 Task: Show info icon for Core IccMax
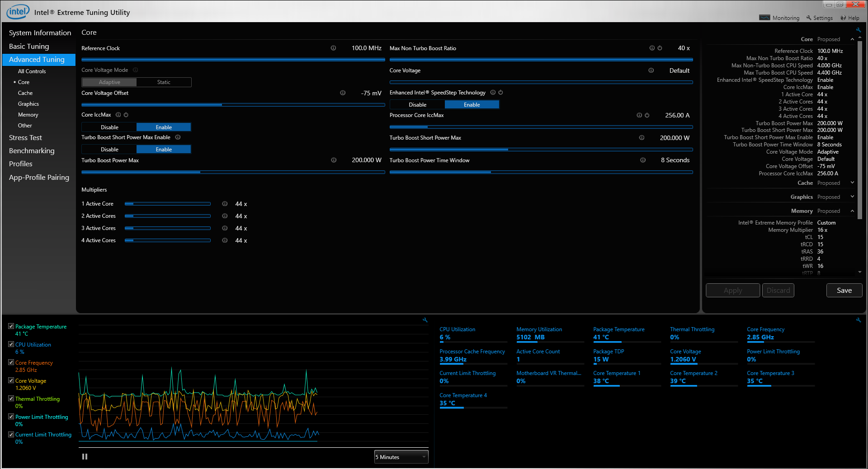click(x=118, y=115)
